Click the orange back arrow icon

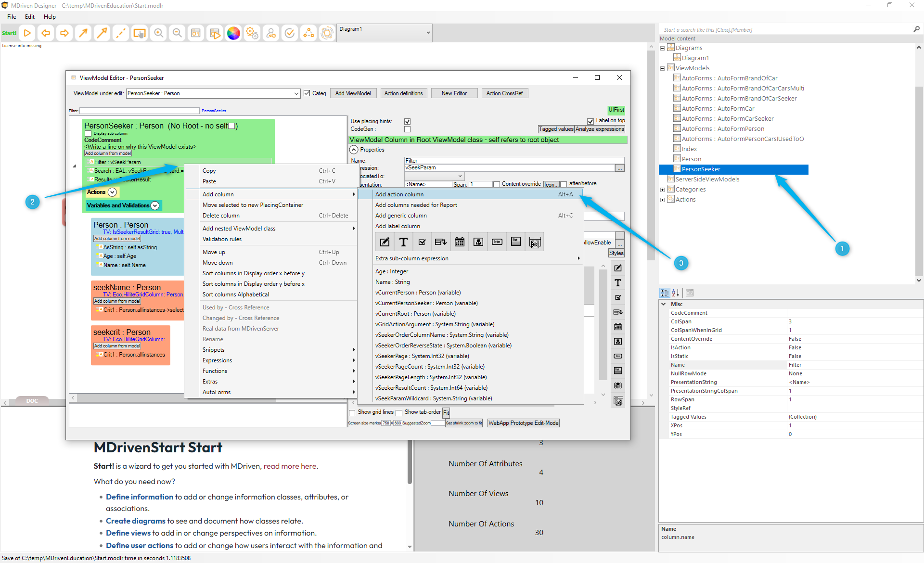coord(46,33)
